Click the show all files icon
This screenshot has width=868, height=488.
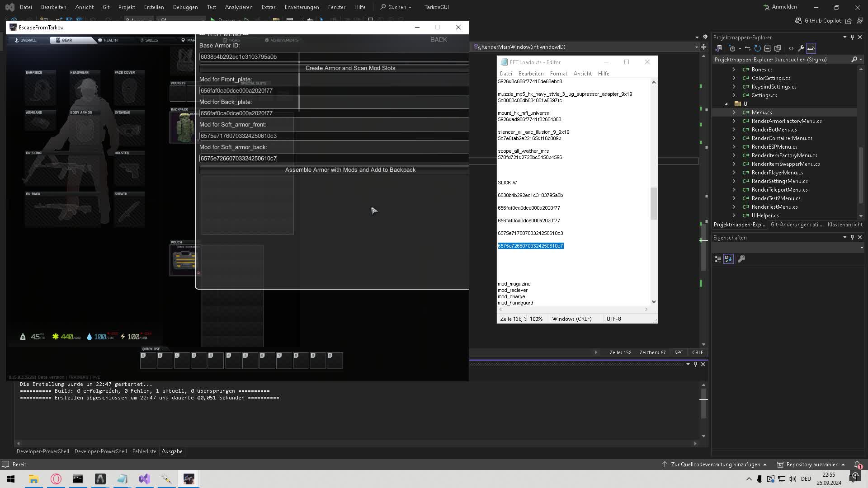click(x=778, y=48)
